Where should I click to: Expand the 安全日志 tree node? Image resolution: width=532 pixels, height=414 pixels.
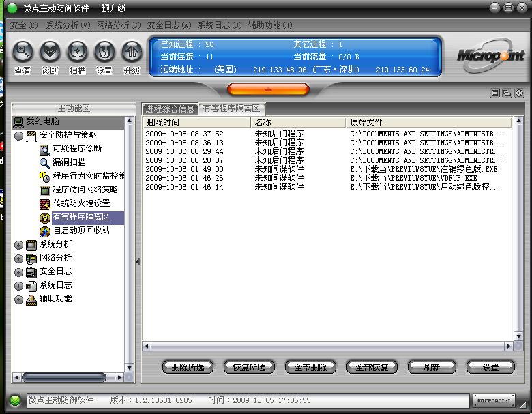[18, 273]
